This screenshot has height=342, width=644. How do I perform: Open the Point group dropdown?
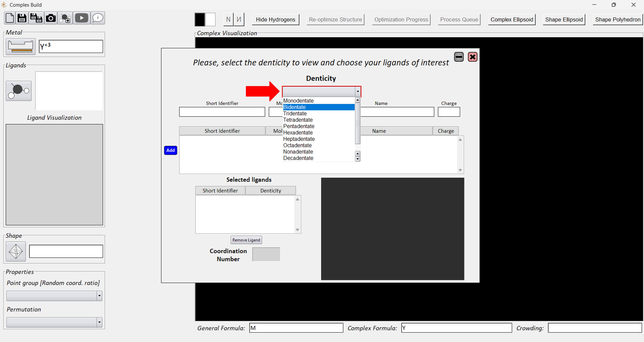pyautogui.click(x=99, y=296)
